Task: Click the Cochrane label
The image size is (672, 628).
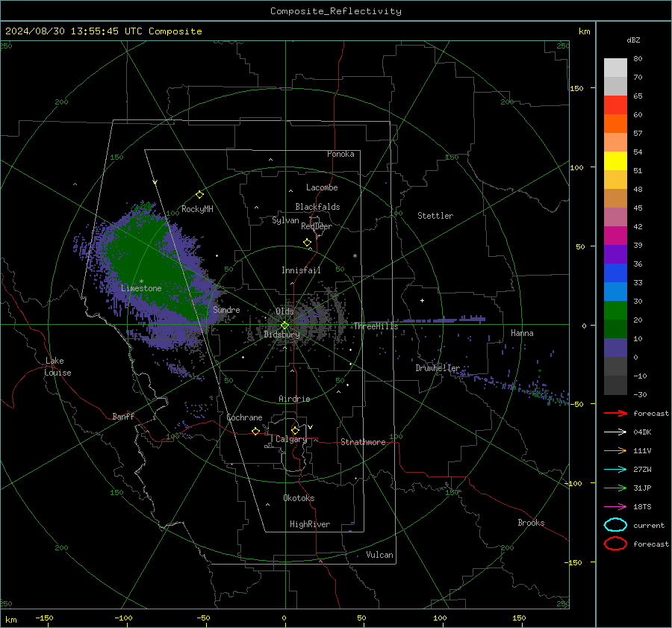Action: click(244, 417)
